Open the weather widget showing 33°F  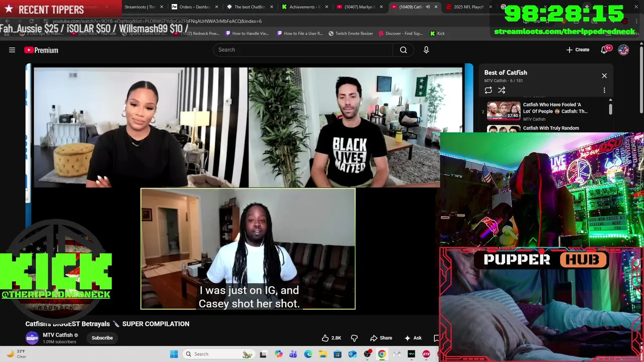(x=16, y=354)
